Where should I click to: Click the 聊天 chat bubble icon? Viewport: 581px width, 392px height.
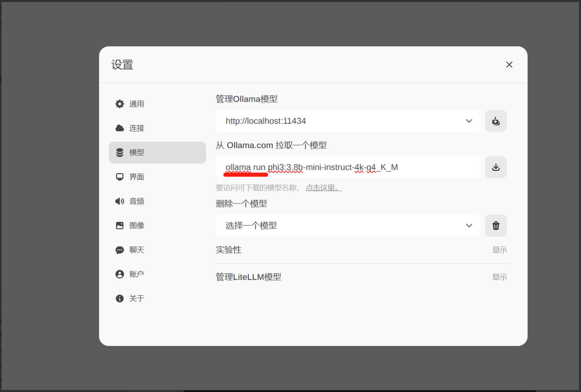[119, 250]
